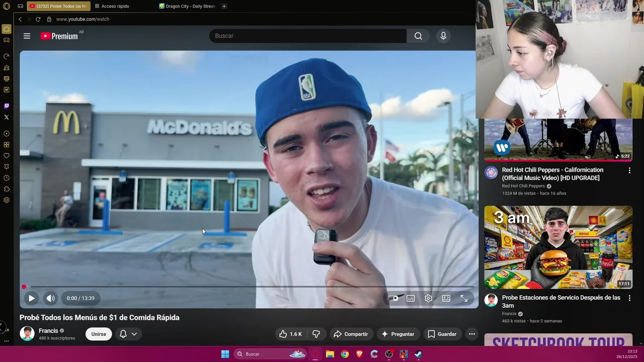Click the taskbar Buscar search box

[271, 354]
